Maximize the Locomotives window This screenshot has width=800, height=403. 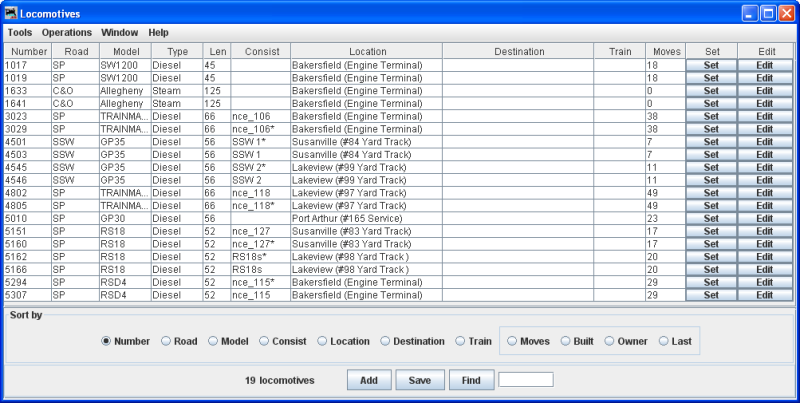pos(767,13)
